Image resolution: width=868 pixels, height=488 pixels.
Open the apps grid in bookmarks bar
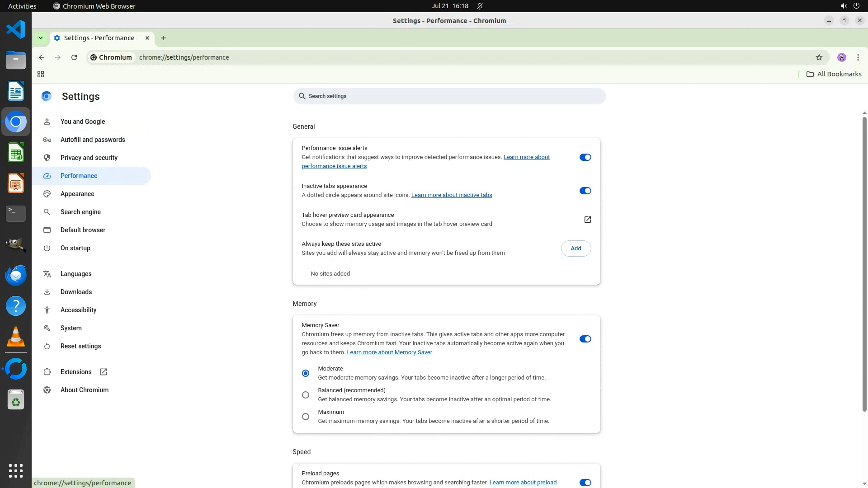click(x=41, y=74)
